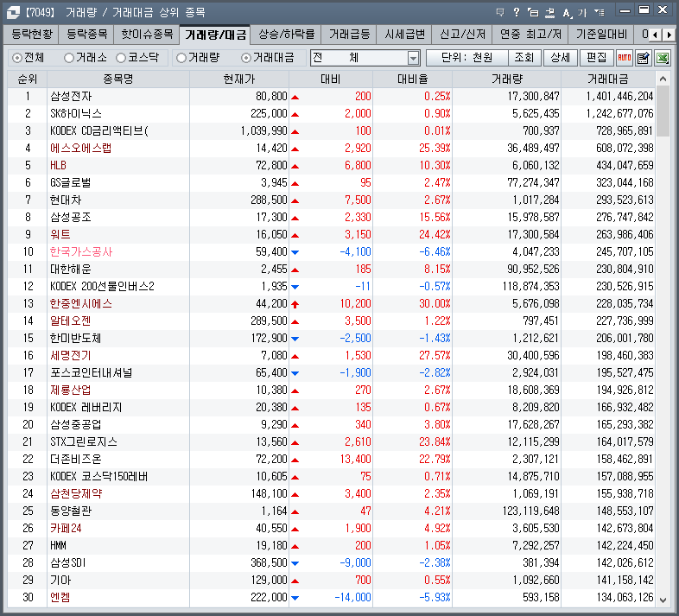Select the 더존비즈온 stock name

coord(75,459)
